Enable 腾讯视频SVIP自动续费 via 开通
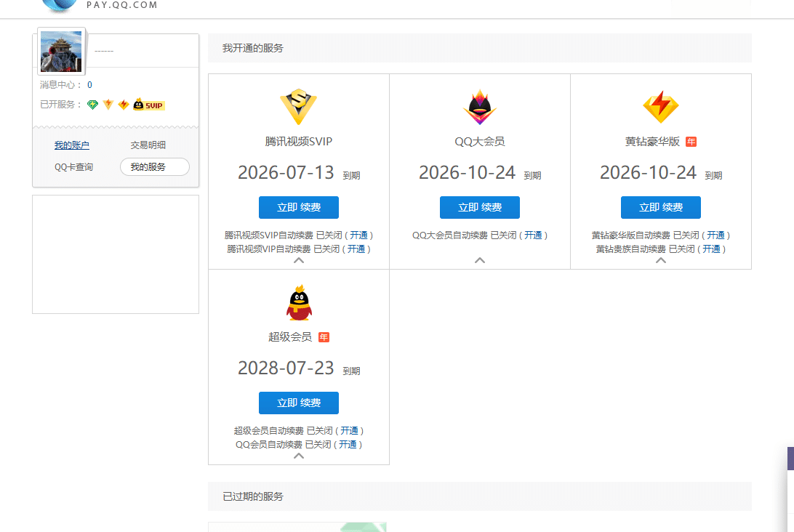The image size is (794, 532). 359,235
